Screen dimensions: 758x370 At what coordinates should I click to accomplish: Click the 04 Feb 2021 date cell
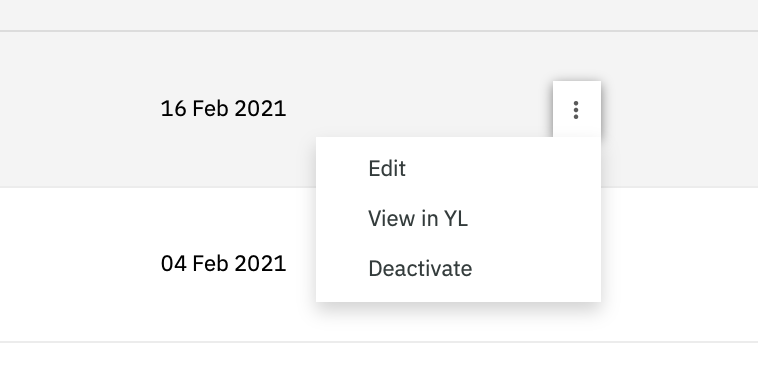coord(223,264)
